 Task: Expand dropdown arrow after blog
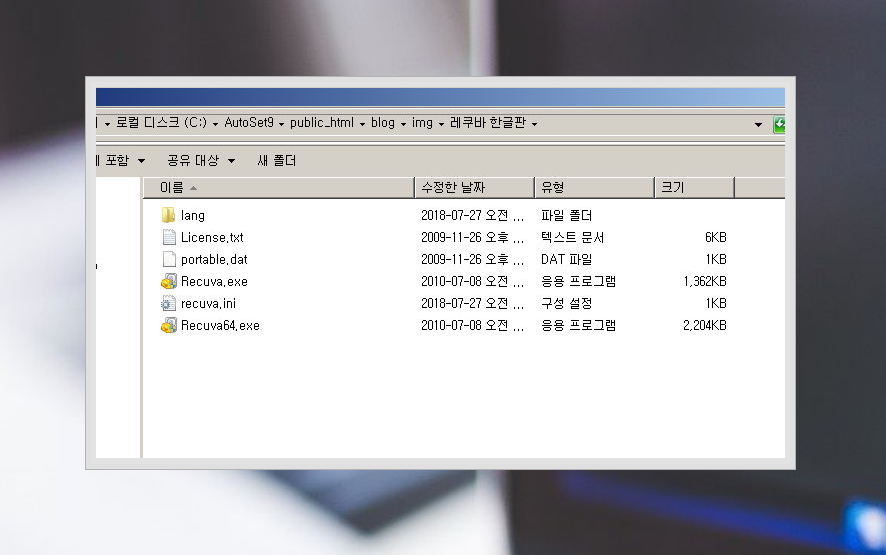point(403,124)
